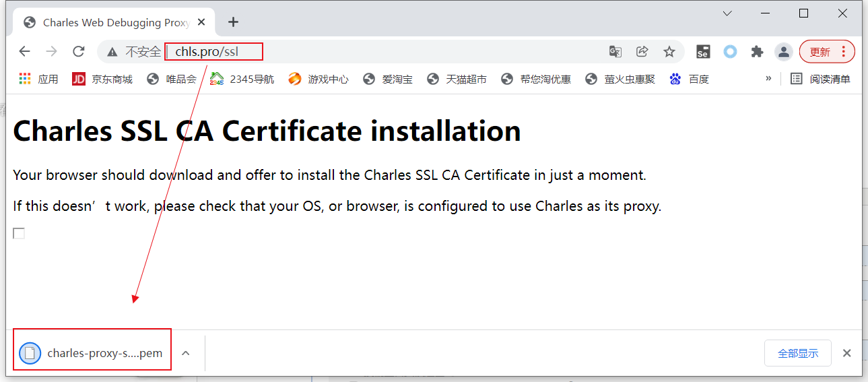868x382 pixels.
Task: Click the small box below the text
Action: tap(19, 233)
